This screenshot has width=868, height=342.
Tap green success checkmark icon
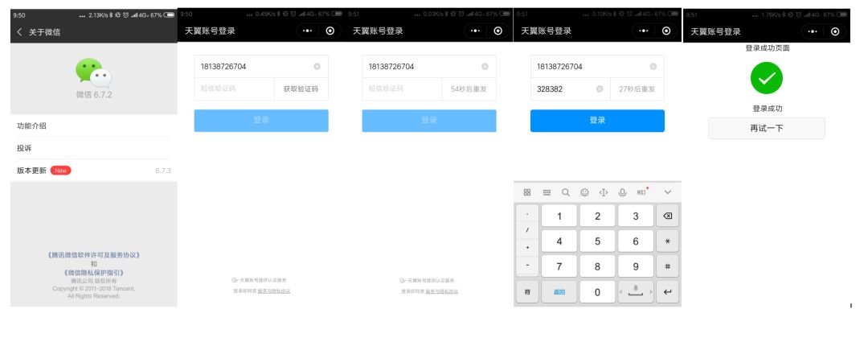tap(767, 78)
